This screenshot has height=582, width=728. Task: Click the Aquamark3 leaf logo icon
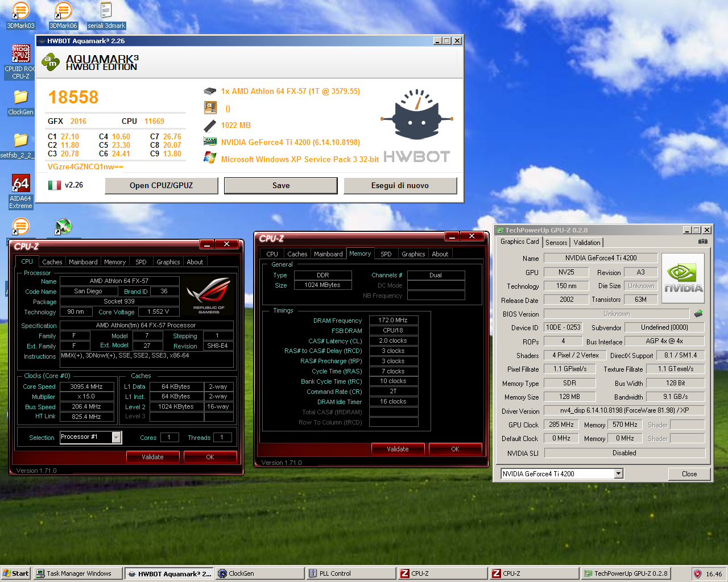coord(51,62)
